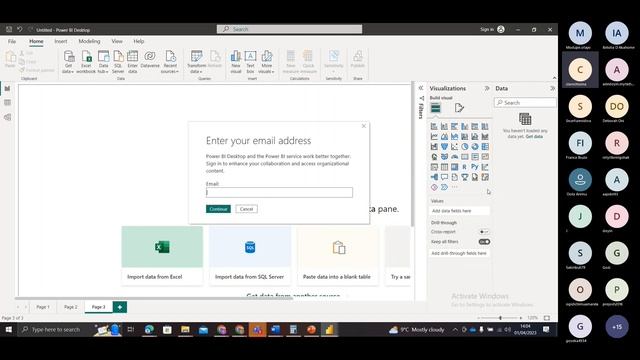640x360 pixels.
Task: Select the Format visual icon
Action: point(459,108)
